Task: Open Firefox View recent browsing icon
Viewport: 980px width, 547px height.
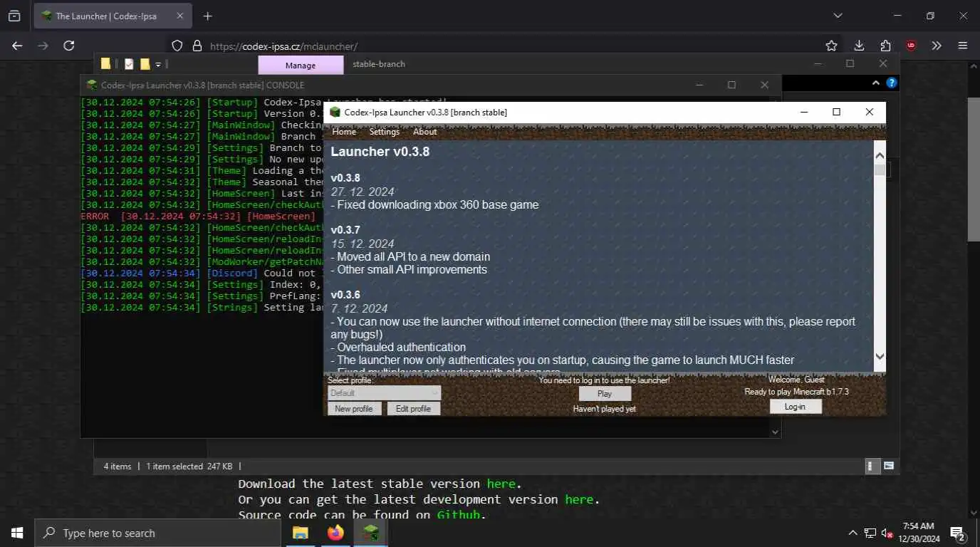Action: (x=14, y=16)
